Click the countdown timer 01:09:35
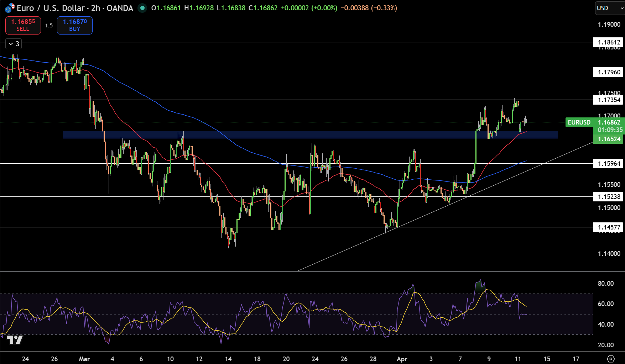 coord(610,130)
